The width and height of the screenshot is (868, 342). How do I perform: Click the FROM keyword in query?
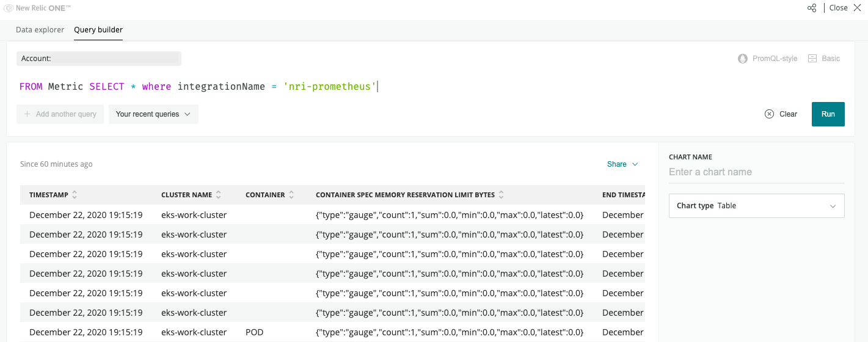[31, 87]
